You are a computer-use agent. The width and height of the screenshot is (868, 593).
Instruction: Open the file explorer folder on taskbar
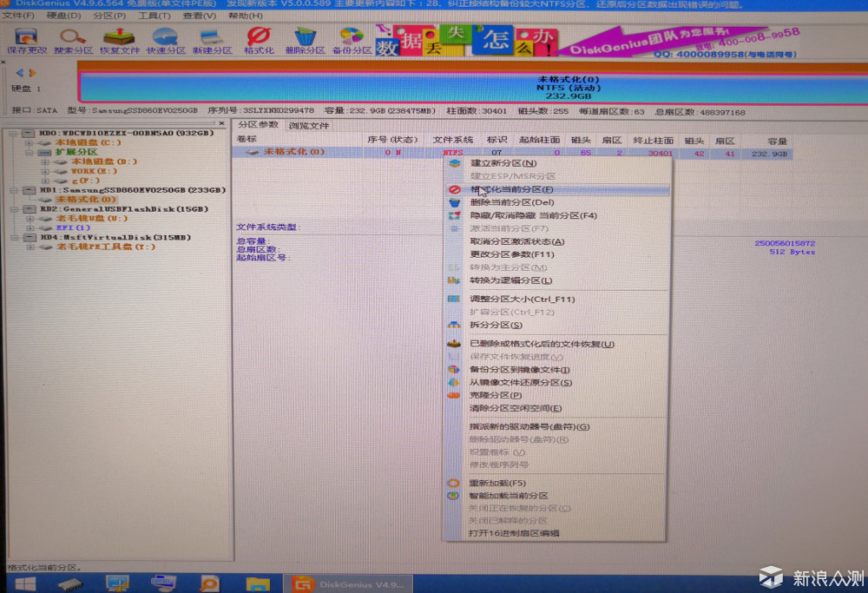(x=258, y=583)
